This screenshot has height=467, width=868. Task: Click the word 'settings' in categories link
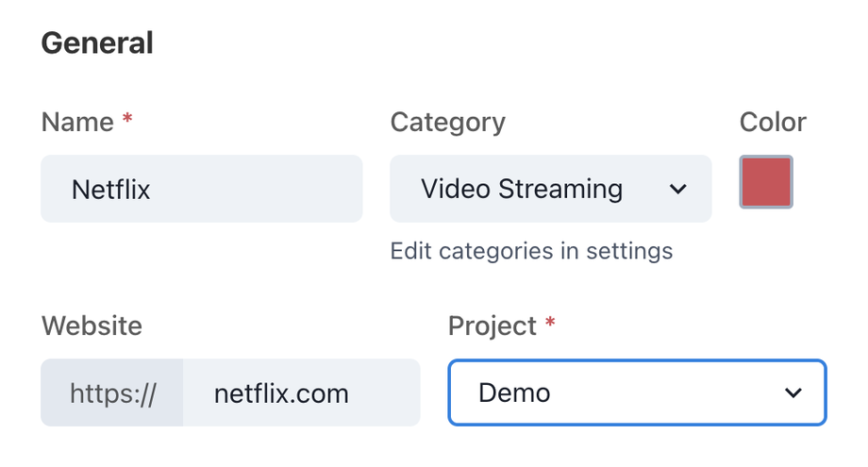tap(629, 251)
